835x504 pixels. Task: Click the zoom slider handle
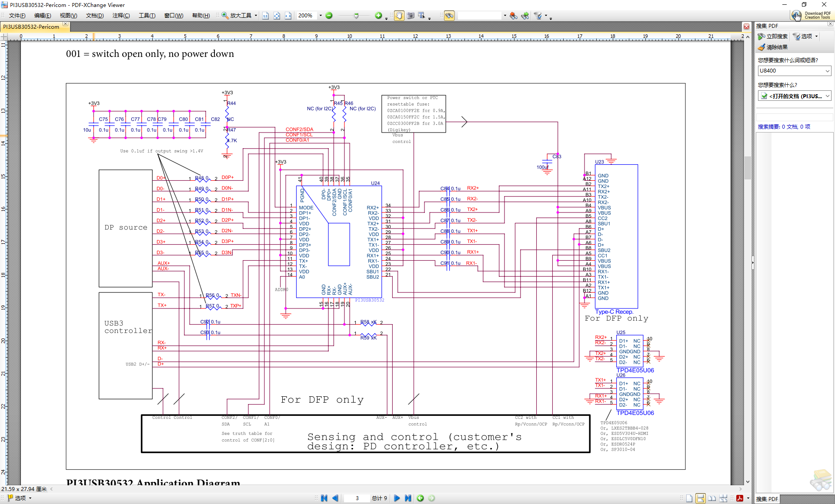(356, 16)
